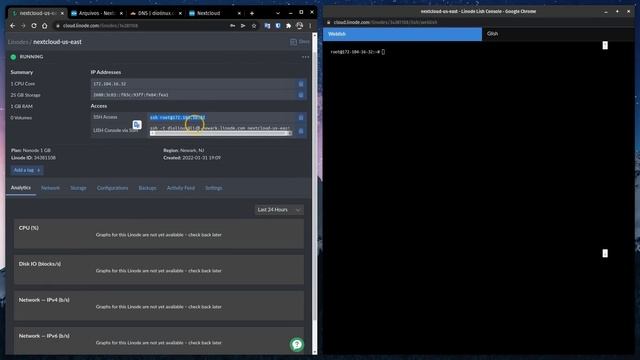Screen dimensions: 640x360
Task: Click the IPv4 address 172.104.16.32 text
Action: pos(109,84)
